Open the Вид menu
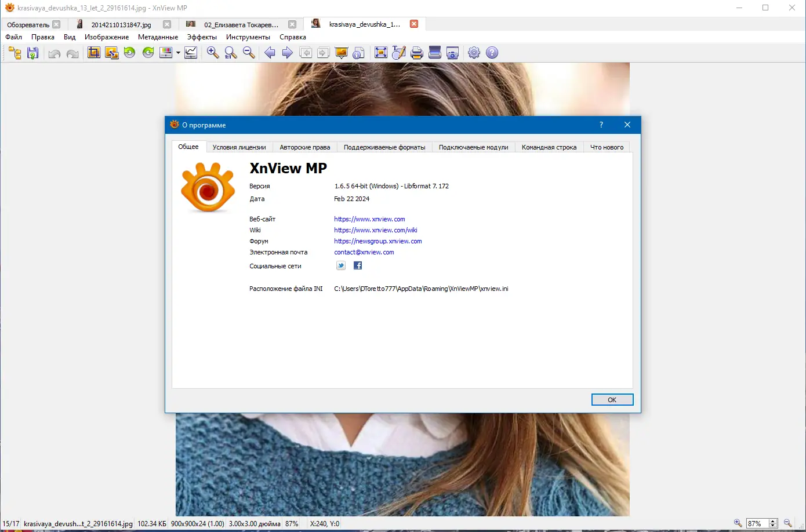 click(x=70, y=37)
